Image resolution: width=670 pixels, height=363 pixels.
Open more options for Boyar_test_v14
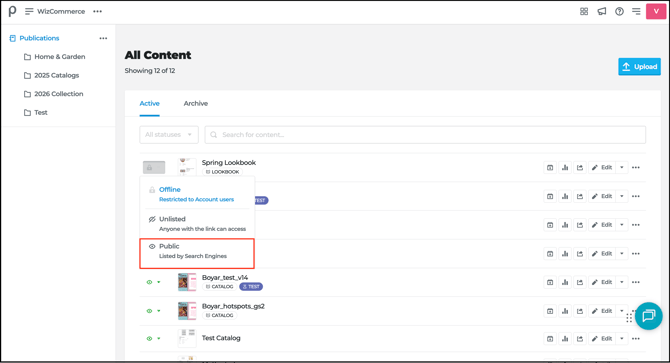coord(636,282)
